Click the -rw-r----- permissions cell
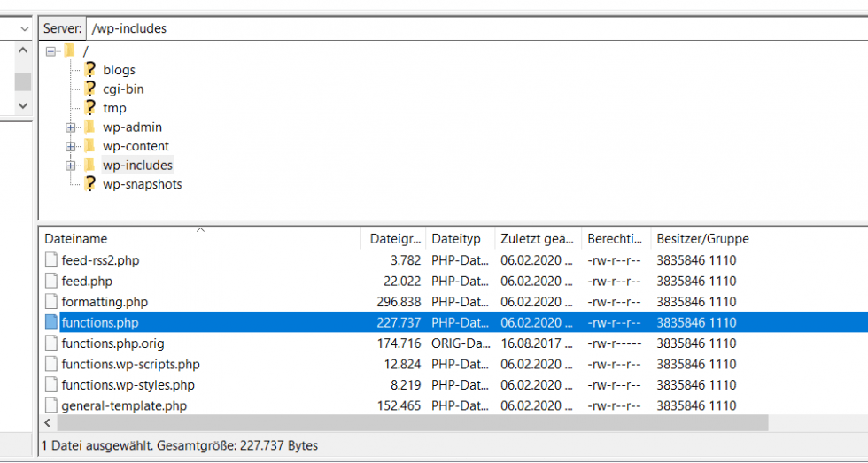 (616, 343)
